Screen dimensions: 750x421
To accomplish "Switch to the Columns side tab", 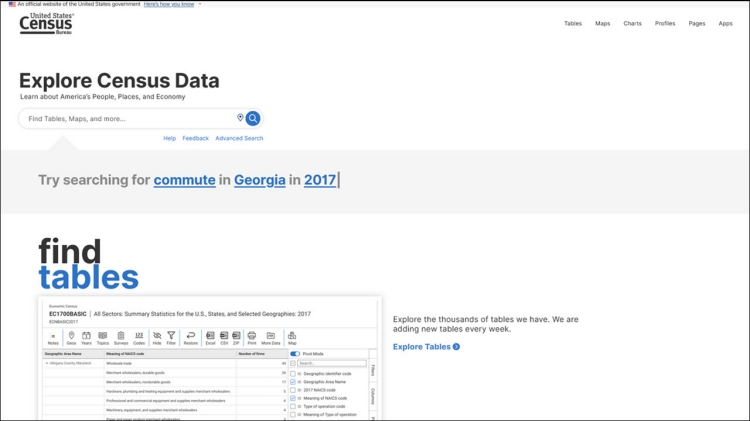I will [373, 396].
